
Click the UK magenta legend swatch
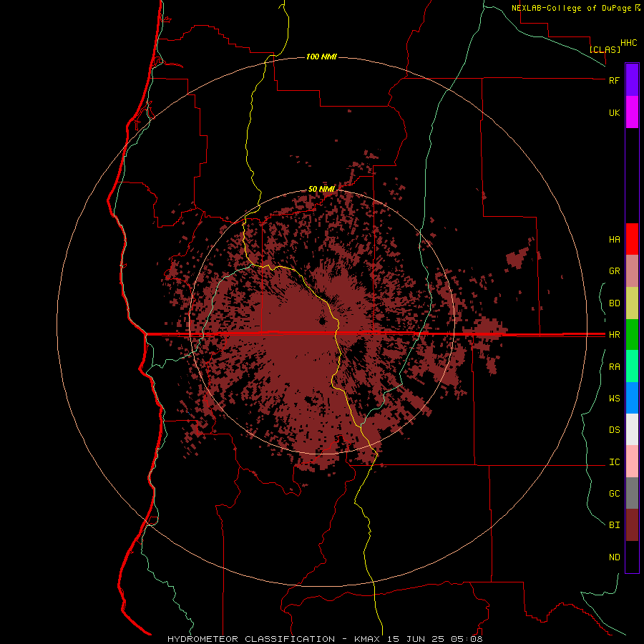point(632,112)
